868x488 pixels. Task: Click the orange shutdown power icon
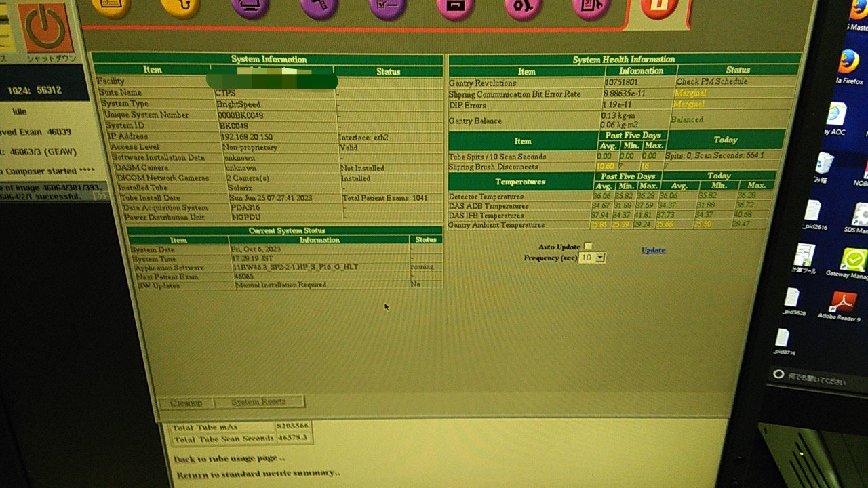[x=45, y=27]
